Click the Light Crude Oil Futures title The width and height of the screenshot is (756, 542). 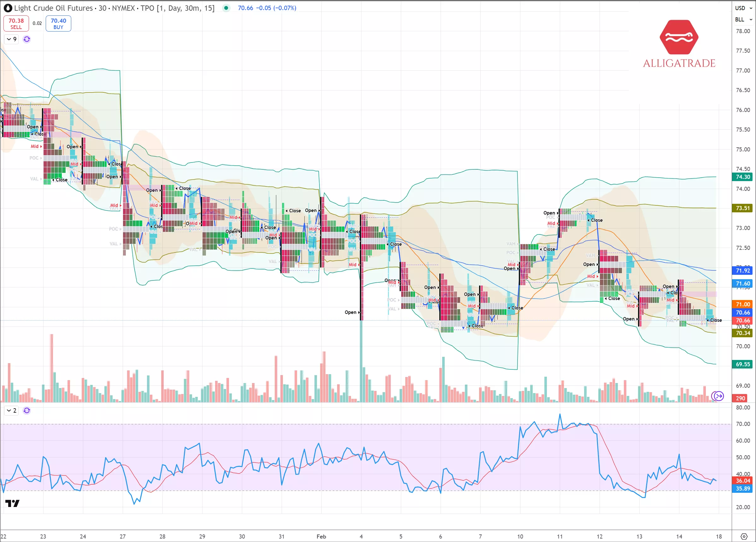coord(53,8)
